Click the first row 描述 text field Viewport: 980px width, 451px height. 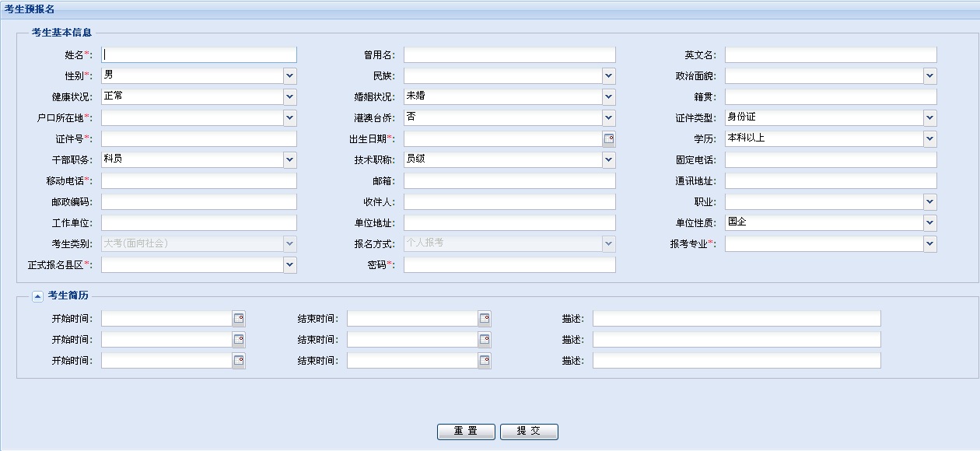(x=736, y=319)
